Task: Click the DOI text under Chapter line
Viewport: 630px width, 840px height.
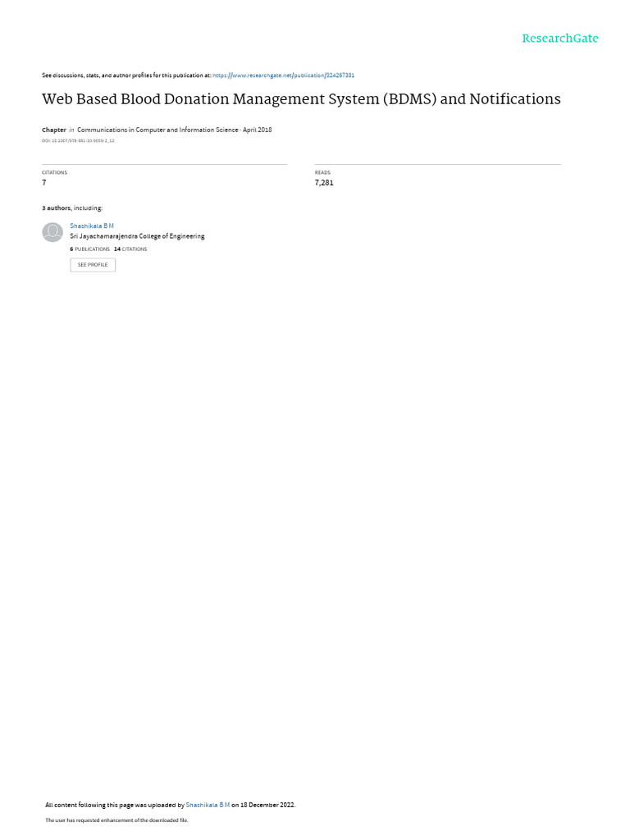Action: pyautogui.click(x=78, y=141)
